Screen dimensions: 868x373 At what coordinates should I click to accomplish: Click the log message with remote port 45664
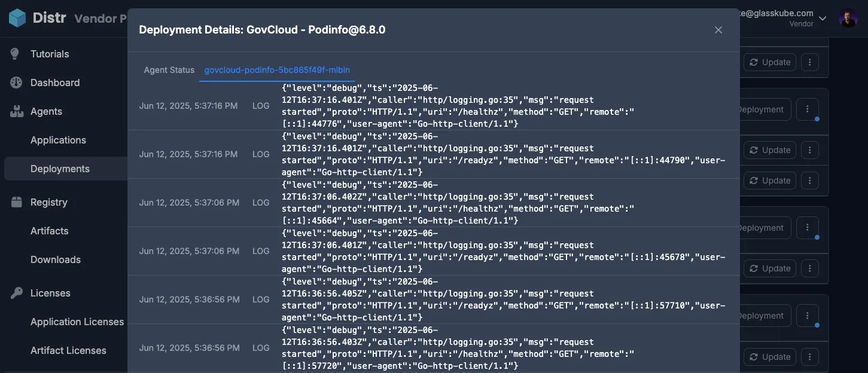click(458, 203)
